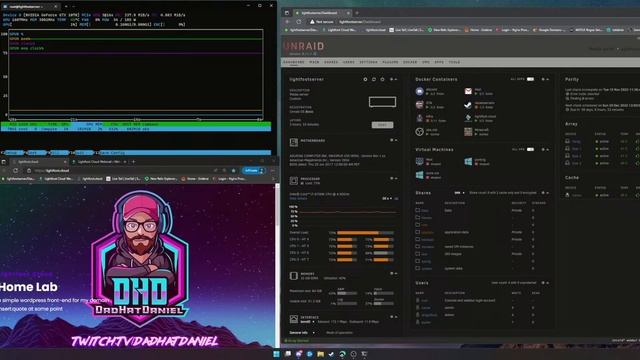Click the details link under processor name
The width and height of the screenshot is (640, 360).
click(x=298, y=198)
